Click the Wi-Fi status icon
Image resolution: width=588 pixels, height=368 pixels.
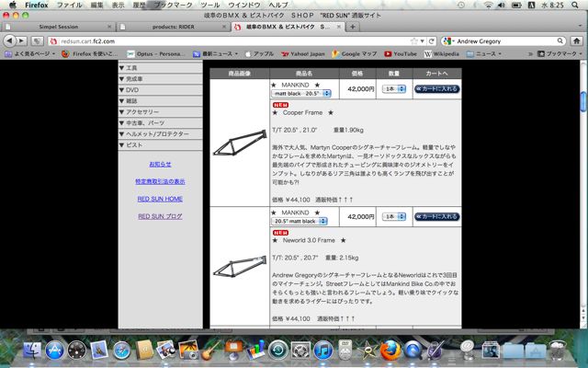pos(488,5)
